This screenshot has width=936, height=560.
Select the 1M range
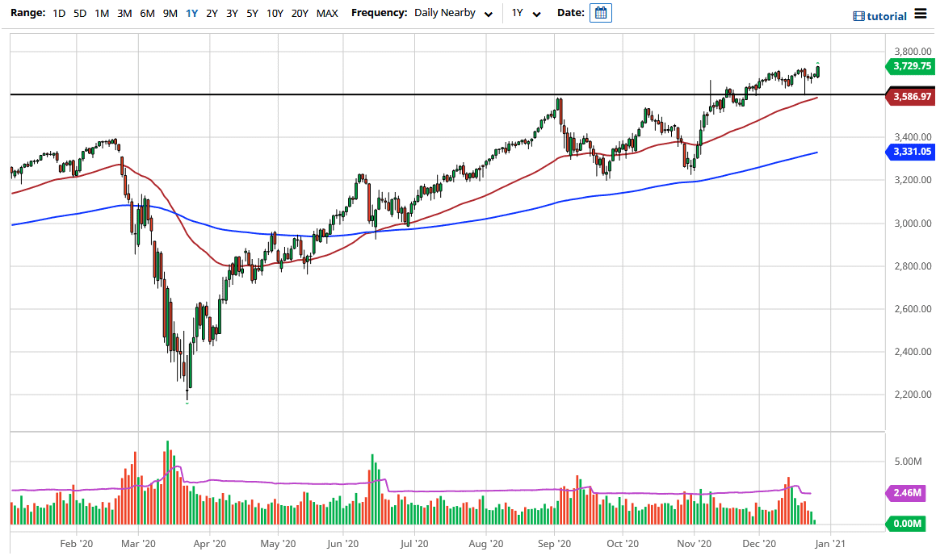point(102,13)
